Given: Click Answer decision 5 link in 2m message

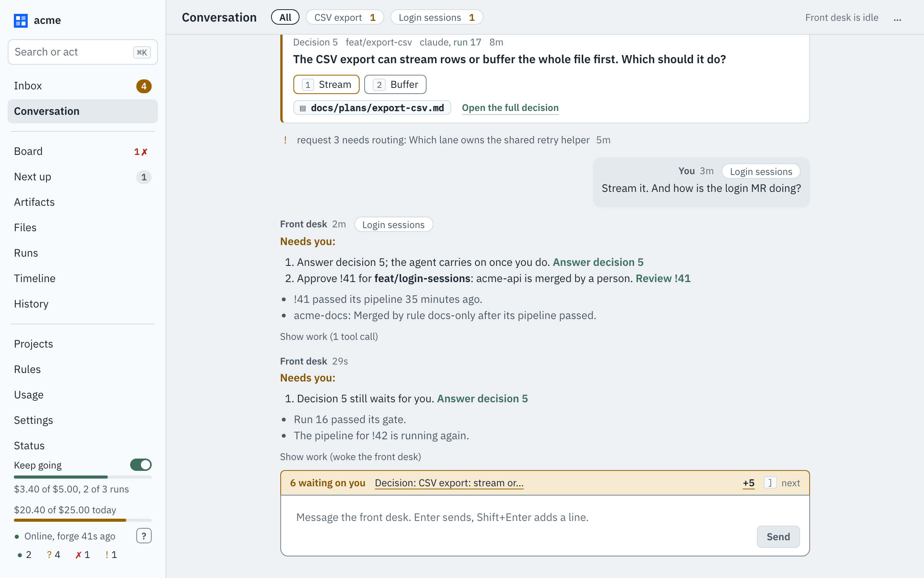Looking at the screenshot, I should pyautogui.click(x=598, y=262).
